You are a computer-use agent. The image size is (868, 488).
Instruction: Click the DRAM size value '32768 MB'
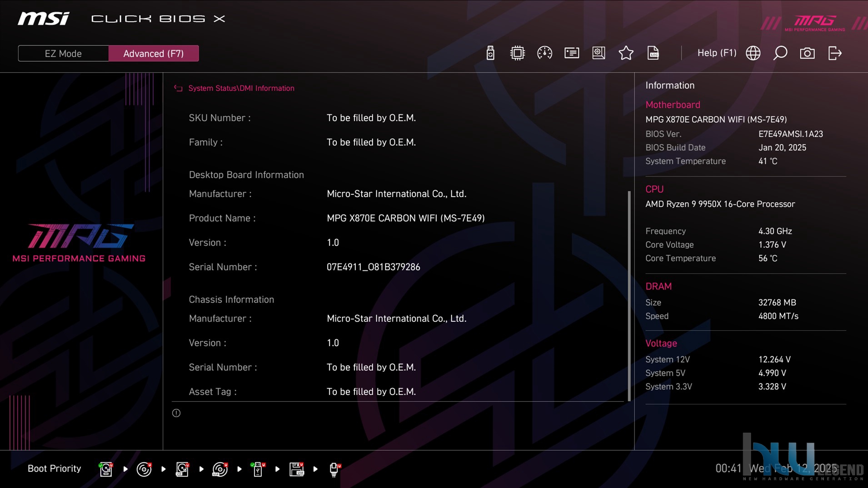777,303
